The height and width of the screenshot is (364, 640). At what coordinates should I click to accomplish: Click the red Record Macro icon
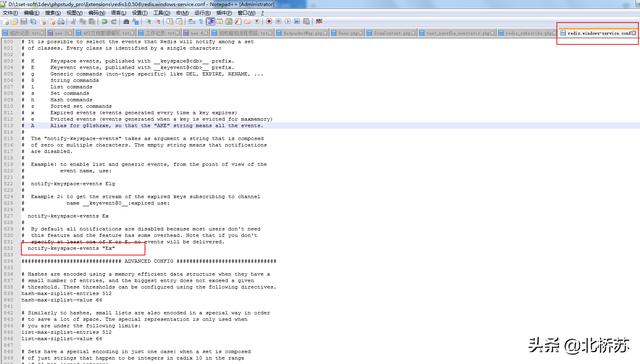(269, 22)
